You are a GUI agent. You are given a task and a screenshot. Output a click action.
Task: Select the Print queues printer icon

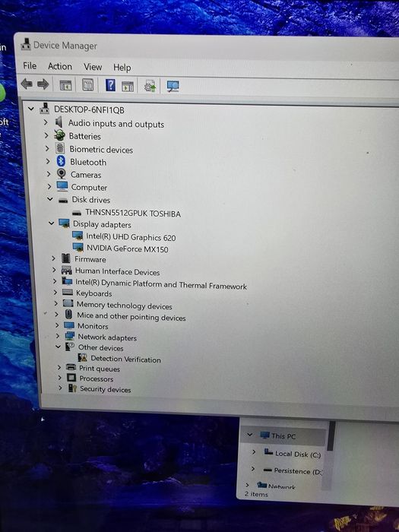click(x=71, y=367)
